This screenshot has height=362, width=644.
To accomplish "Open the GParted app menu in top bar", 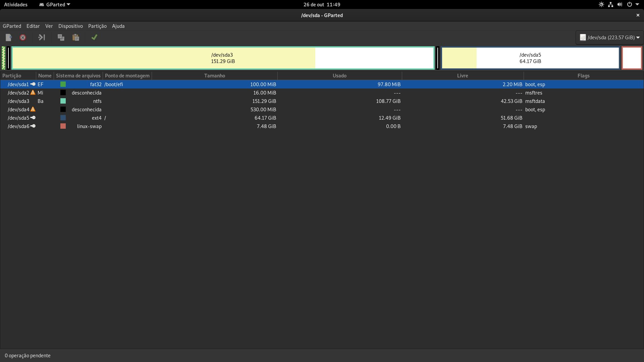I will [x=55, y=5].
